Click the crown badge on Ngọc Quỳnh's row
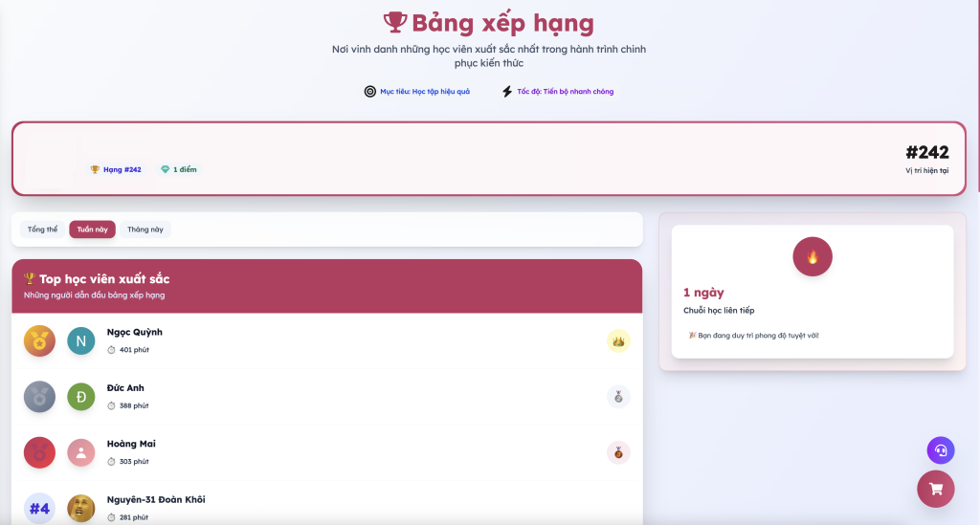The image size is (980, 525). click(618, 340)
